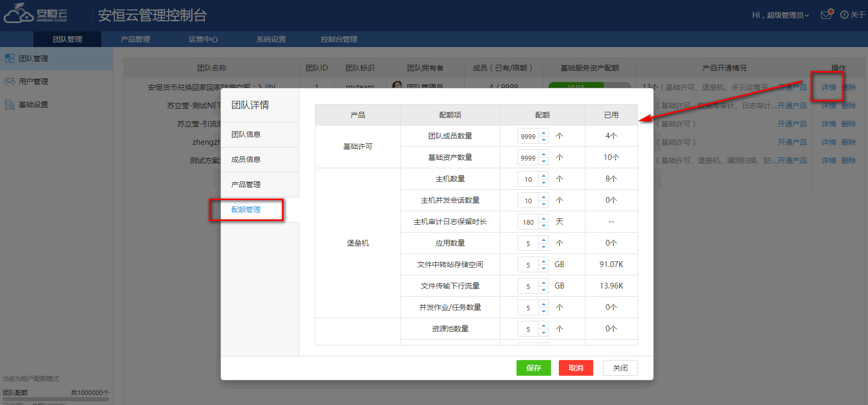Open 基础设置 in left sidebar

(x=56, y=105)
